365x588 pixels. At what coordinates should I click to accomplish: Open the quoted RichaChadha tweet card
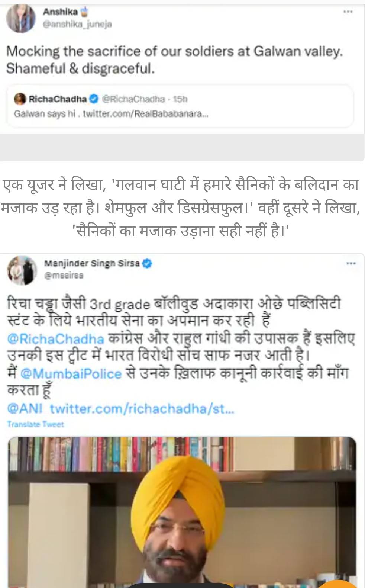pyautogui.click(x=180, y=106)
